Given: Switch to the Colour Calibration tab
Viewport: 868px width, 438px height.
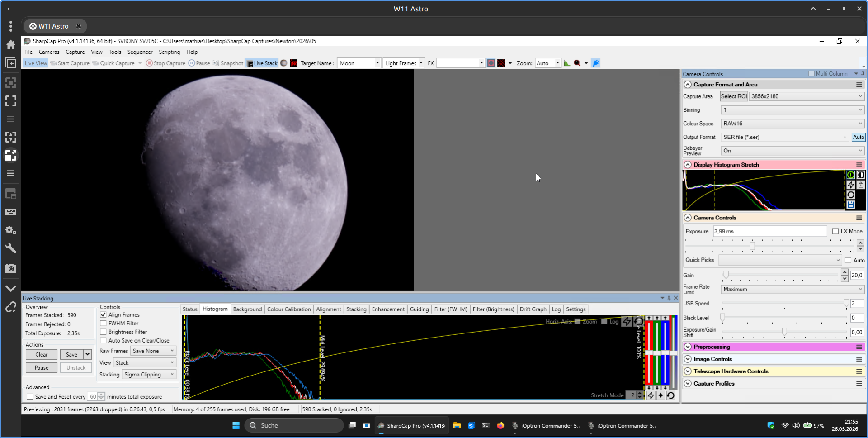Looking at the screenshot, I should [289, 309].
